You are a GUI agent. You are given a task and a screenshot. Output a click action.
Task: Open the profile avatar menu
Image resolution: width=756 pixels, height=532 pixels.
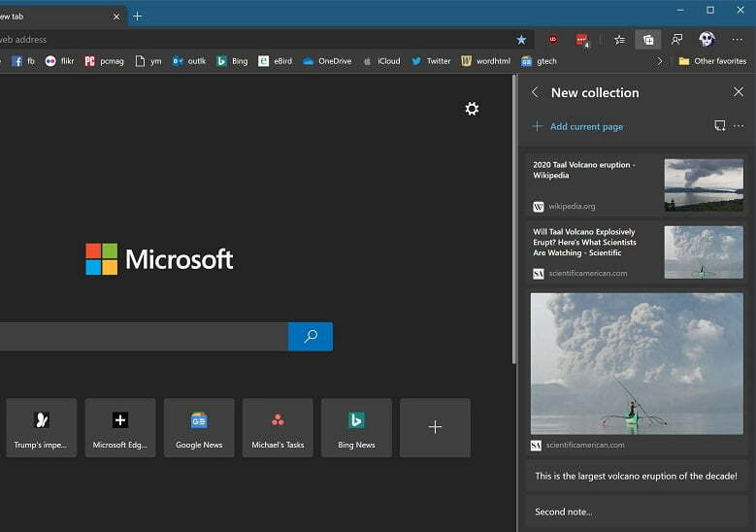[x=707, y=39]
